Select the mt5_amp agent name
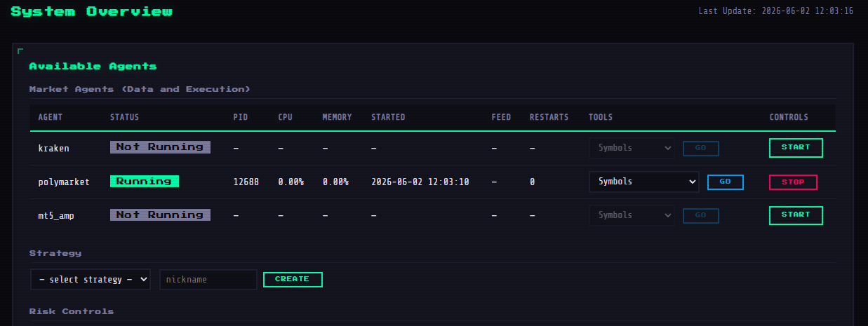The image size is (868, 326). 56,216
